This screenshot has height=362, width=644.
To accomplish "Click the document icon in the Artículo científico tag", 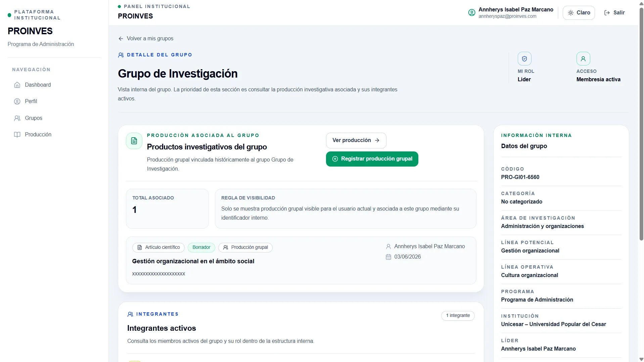I will (x=140, y=247).
